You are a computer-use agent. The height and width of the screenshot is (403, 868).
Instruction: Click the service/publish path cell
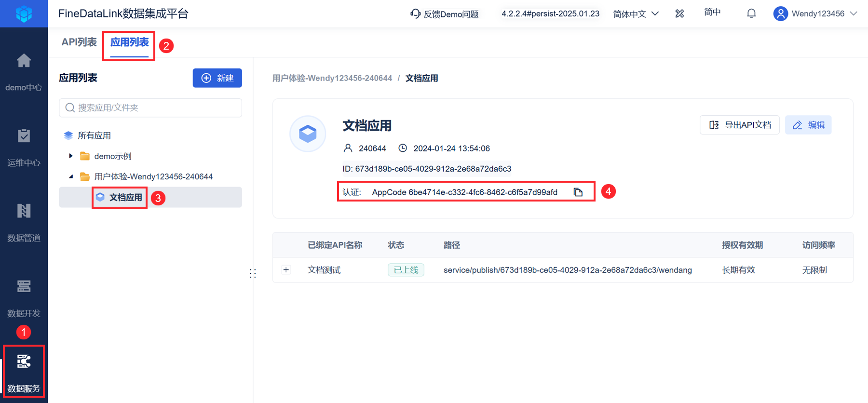click(x=568, y=270)
